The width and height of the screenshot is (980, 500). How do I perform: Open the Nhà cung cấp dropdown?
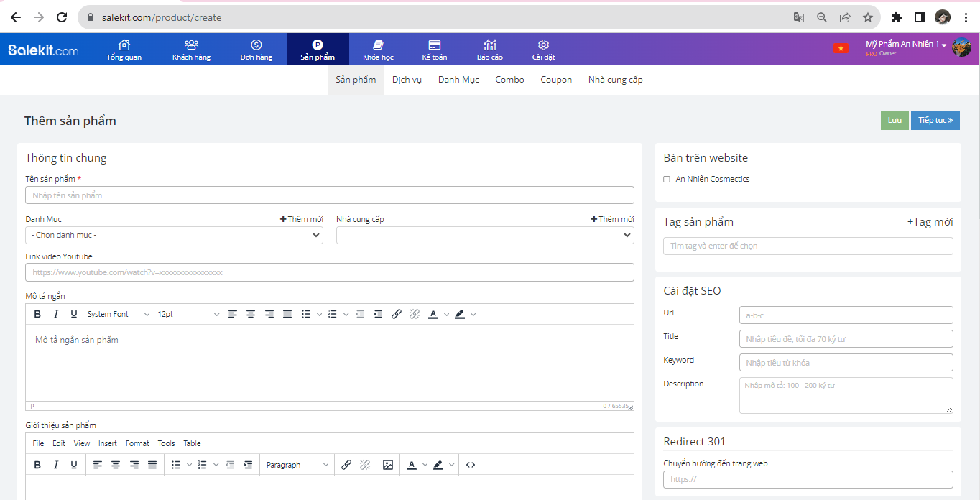[485, 235]
